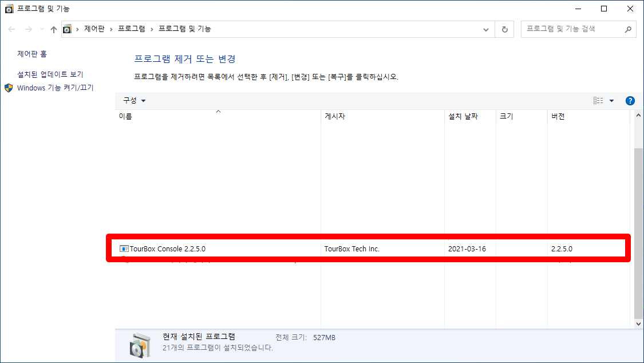Minimize the 프로그램 및 기능 window
644x363 pixels.
pos(578,9)
